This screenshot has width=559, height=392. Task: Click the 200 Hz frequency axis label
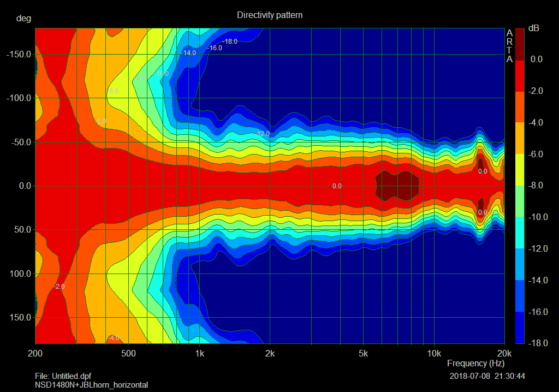click(35, 353)
